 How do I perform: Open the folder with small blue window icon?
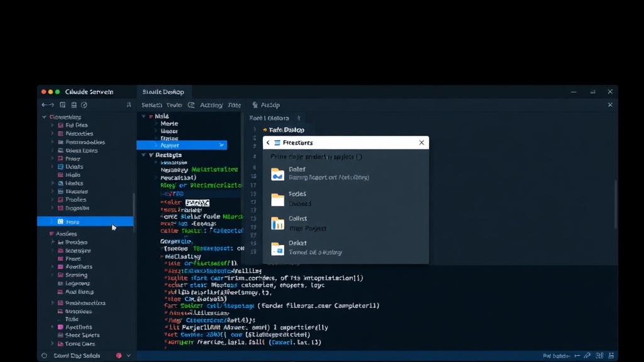tap(277, 248)
